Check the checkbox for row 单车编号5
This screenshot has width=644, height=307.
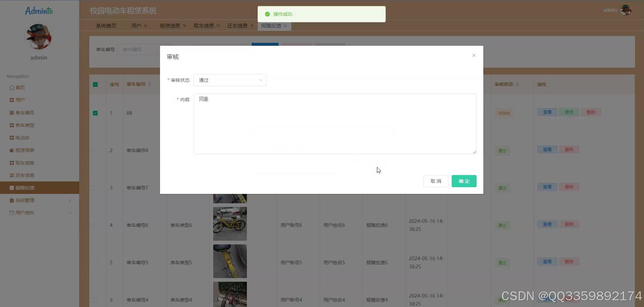point(95,263)
